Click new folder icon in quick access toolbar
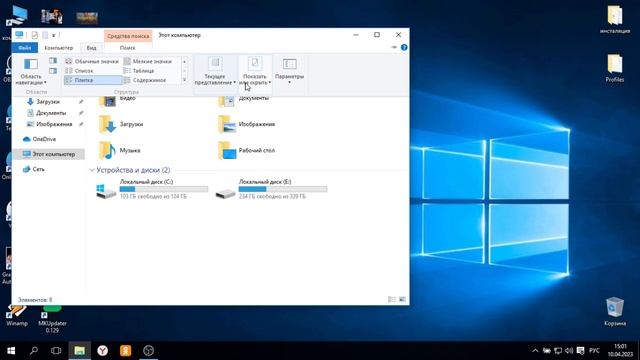The width and height of the screenshot is (640, 360). pyautogui.click(x=45, y=35)
